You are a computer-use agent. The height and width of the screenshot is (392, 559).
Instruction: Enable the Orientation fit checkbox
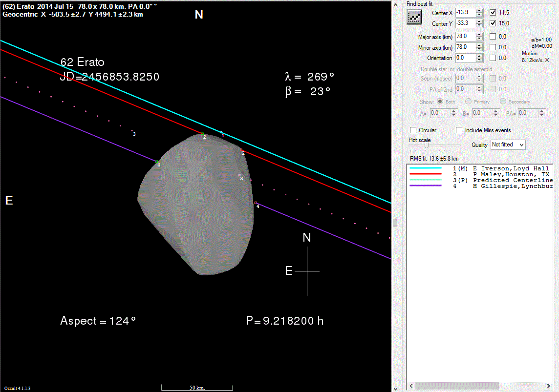tap(493, 58)
